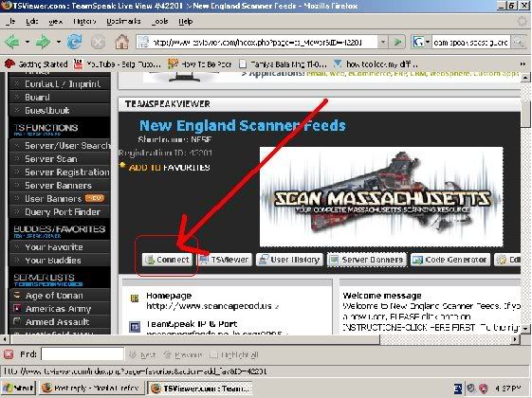Expand the address bar URL dropdown

383,42
